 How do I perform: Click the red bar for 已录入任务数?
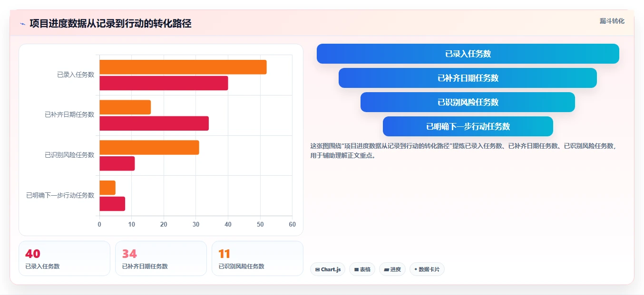(x=164, y=83)
